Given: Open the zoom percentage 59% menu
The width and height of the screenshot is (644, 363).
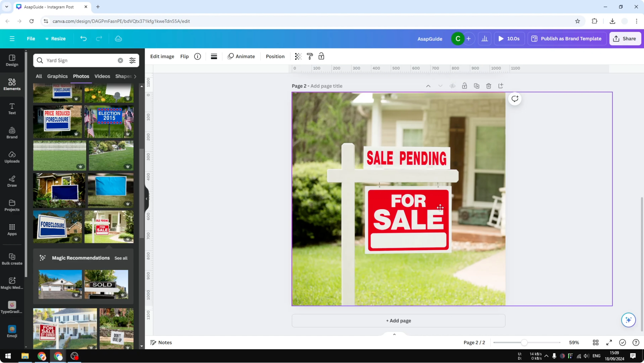Looking at the screenshot, I should click(574, 343).
